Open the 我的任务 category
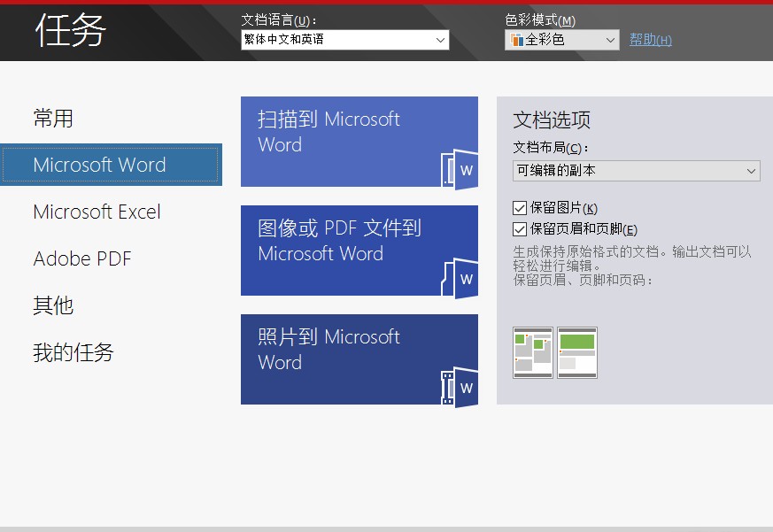 click(x=73, y=352)
